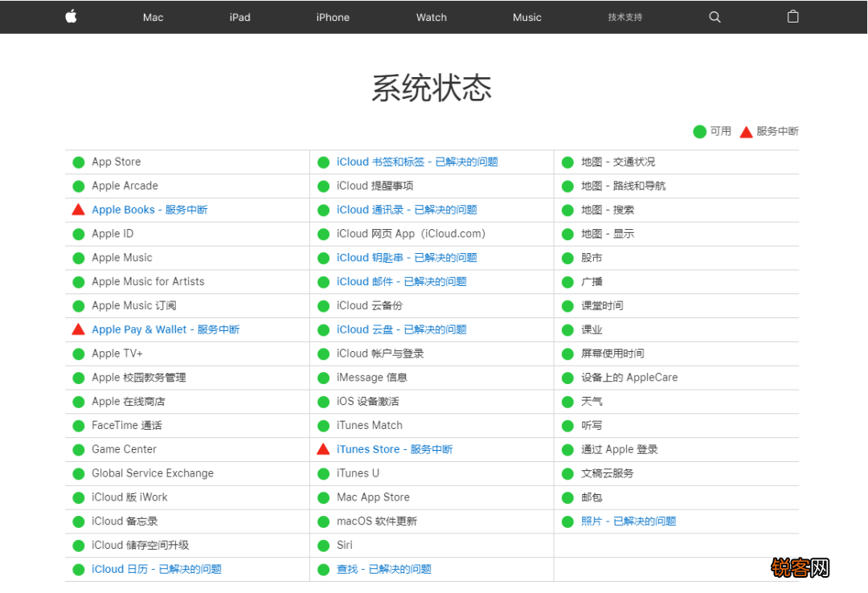This screenshot has width=868, height=593.
Task: Open the shopping bag icon
Action: click(x=792, y=17)
